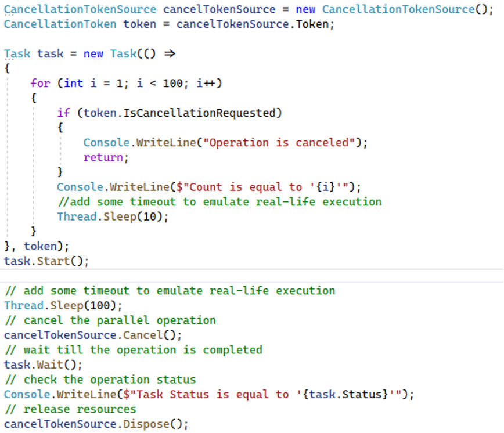Click the "Operation is canceled" string literal

pos(279,142)
